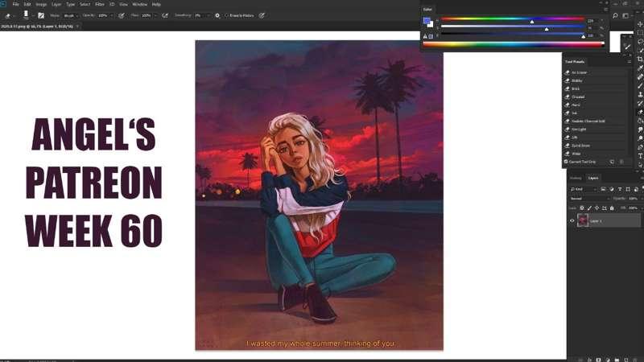Switch to the History tab
Viewport: 644px width, 362px height.
point(576,178)
